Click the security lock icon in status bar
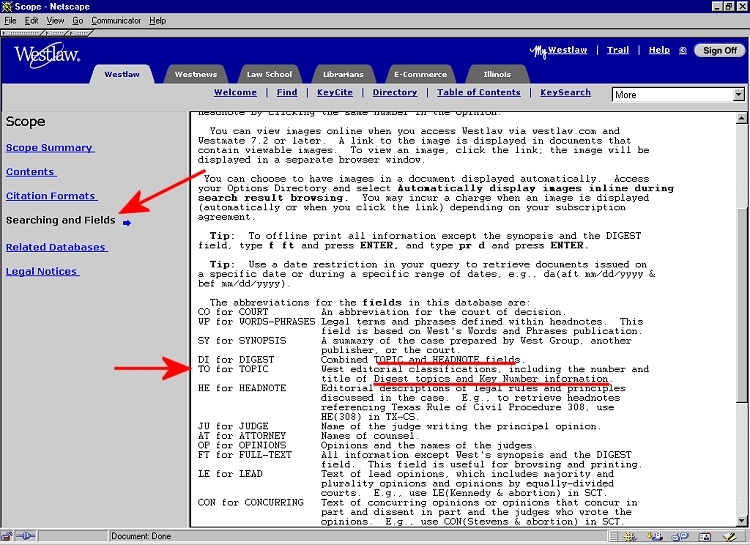 7,536
